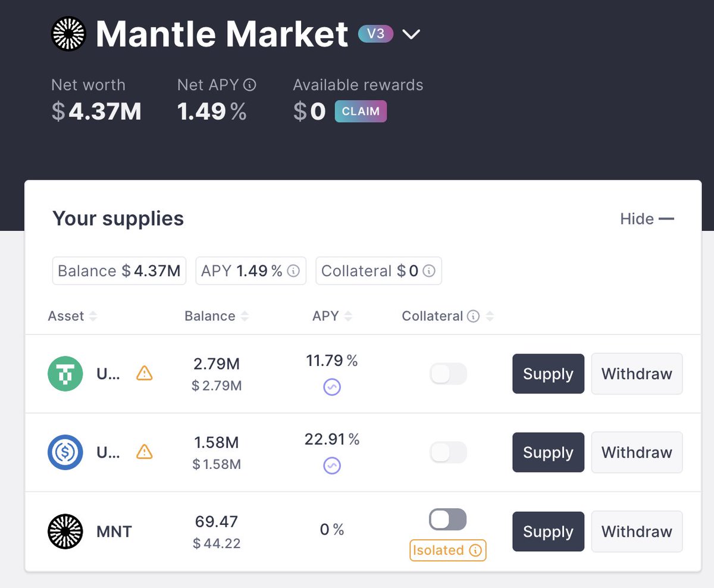Withdraw from the MNT position

[x=637, y=531]
